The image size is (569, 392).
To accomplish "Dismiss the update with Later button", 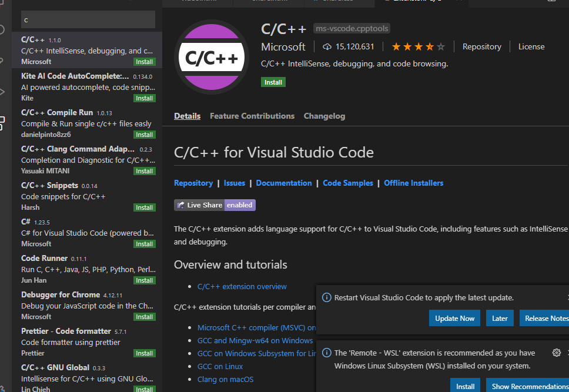I will click(x=500, y=319).
